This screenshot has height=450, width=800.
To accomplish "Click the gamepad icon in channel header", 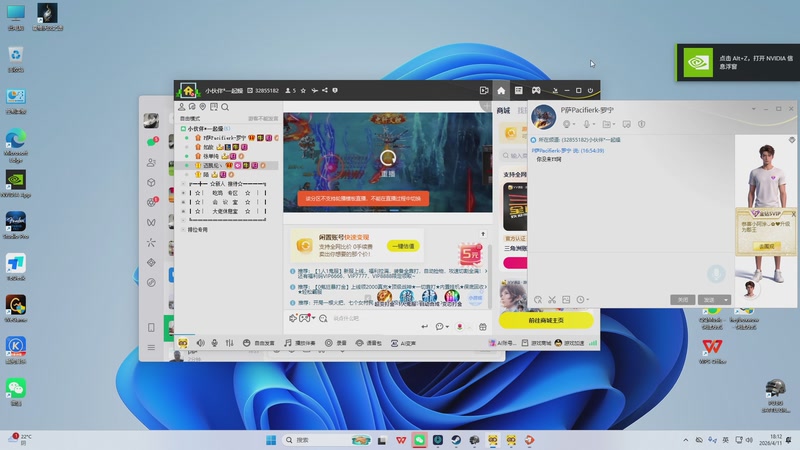I will (536, 90).
